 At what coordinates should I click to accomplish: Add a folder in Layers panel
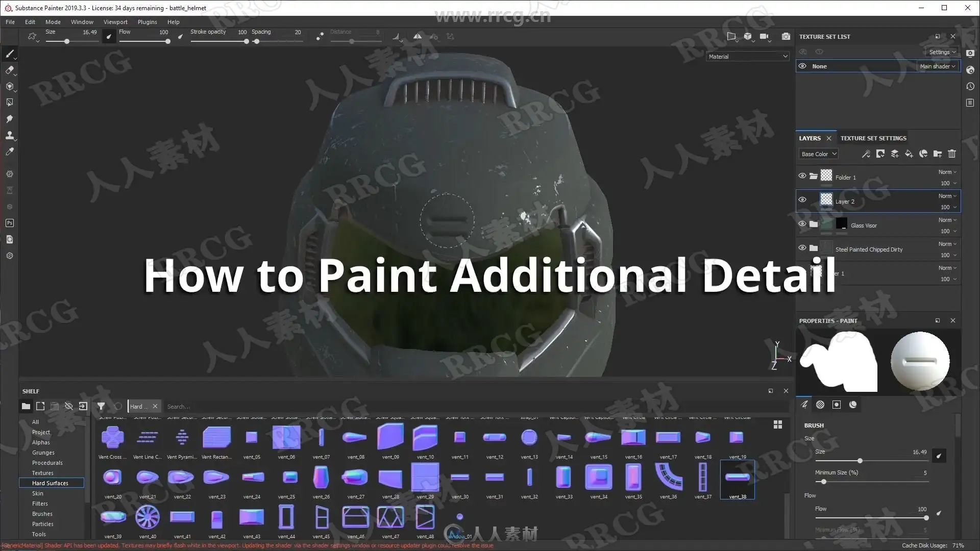click(938, 154)
